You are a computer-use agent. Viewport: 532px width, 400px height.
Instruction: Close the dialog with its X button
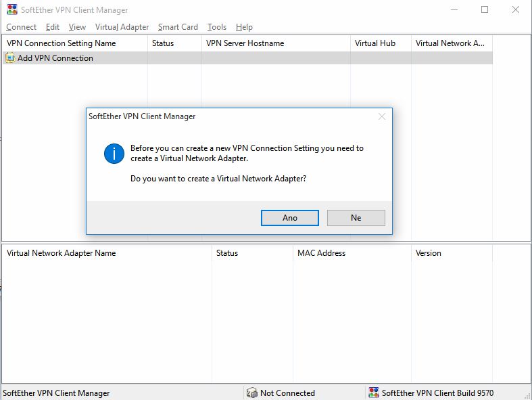(x=382, y=116)
